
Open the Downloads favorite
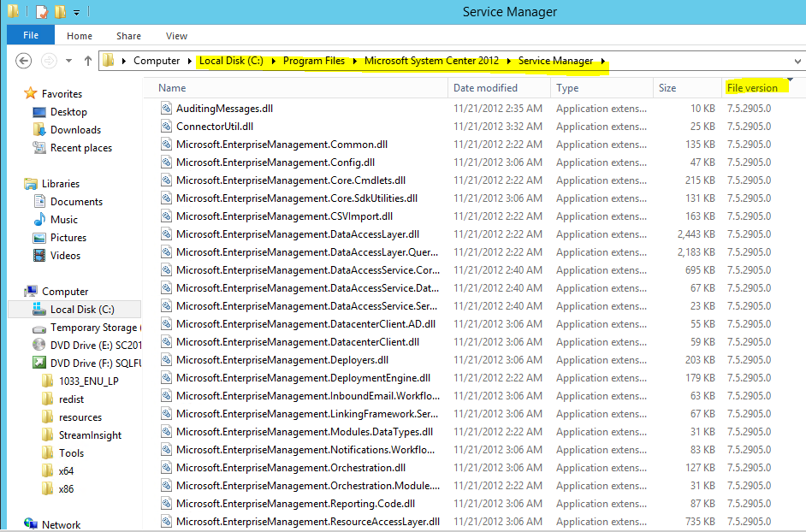pyautogui.click(x=75, y=130)
